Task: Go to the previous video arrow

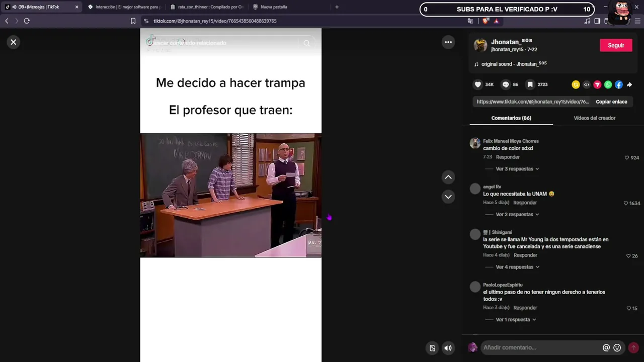Action: tap(448, 177)
